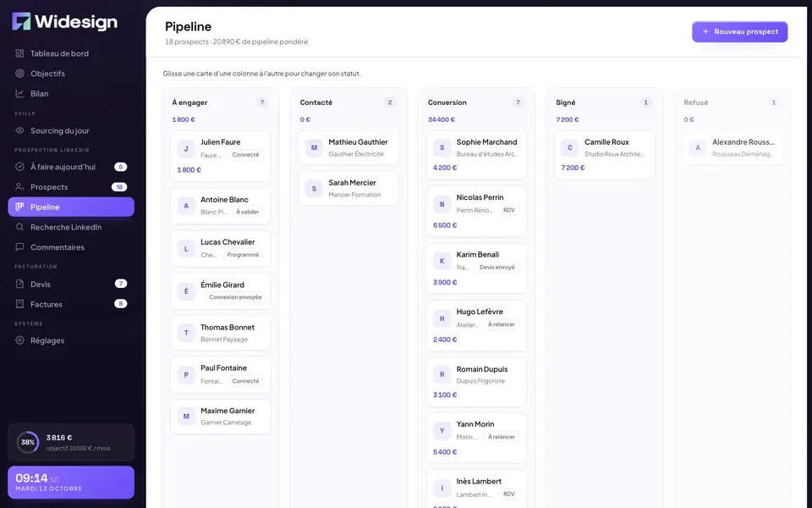
Task: Click the Nouveau prospect button
Action: 739,31
